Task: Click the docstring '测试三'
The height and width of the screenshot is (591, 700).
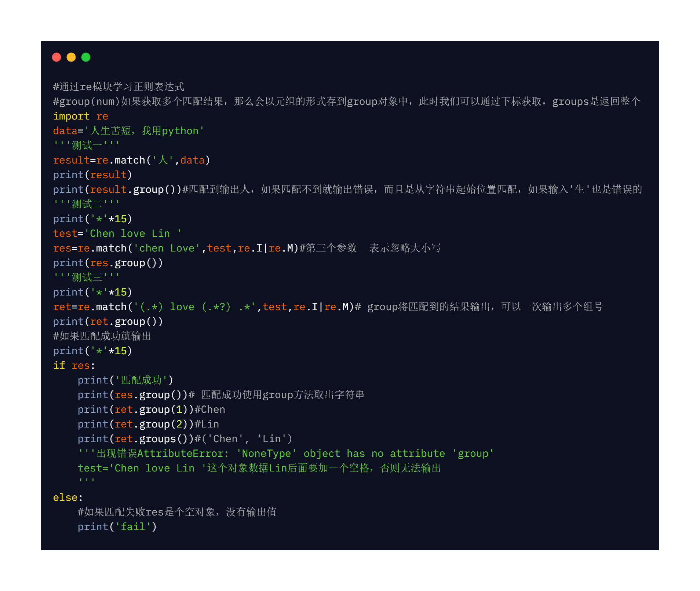Action: tap(86, 278)
